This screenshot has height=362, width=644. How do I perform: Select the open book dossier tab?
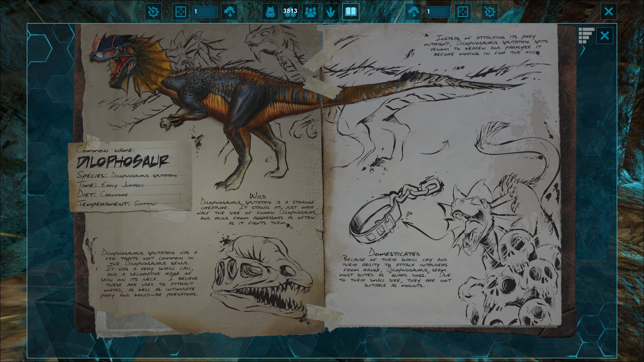coord(351,12)
